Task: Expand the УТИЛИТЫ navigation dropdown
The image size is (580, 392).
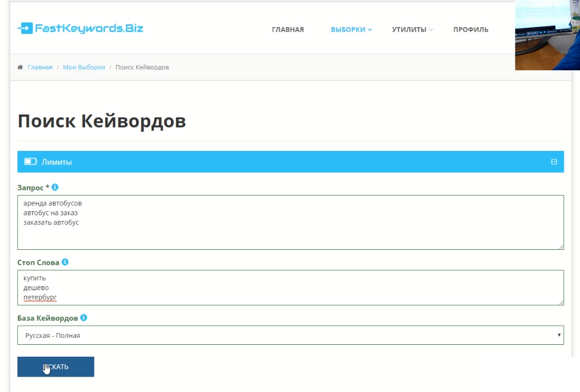Action: [x=413, y=29]
